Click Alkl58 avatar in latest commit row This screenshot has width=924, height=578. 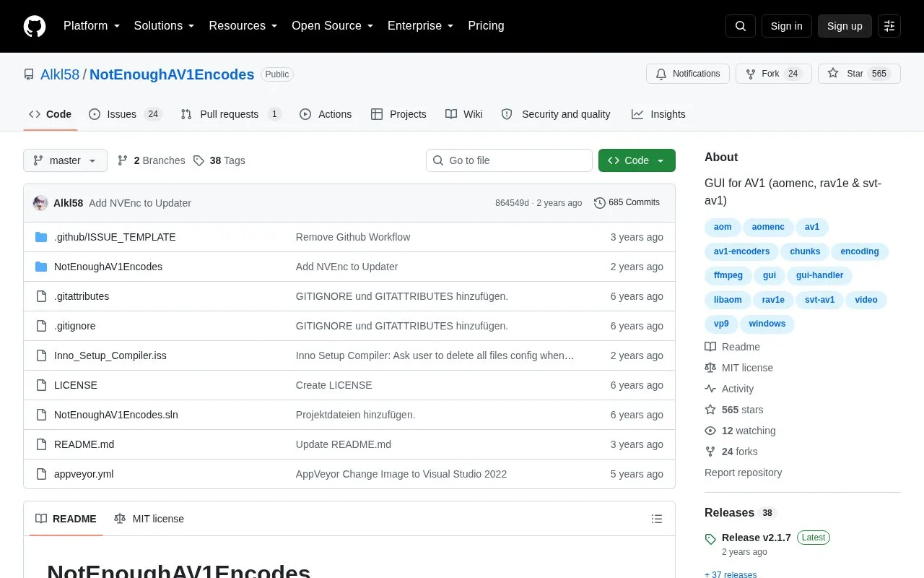[40, 203]
